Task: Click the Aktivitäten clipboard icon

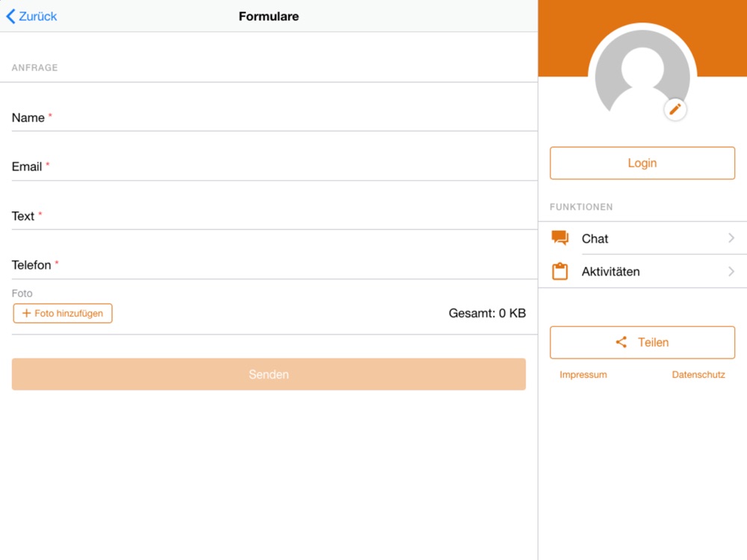Action: click(x=560, y=272)
